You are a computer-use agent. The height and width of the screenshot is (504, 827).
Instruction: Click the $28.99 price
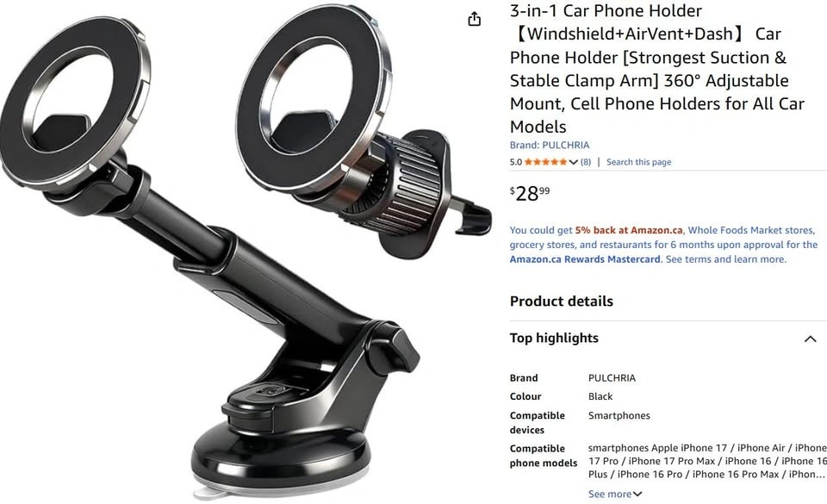coord(530,194)
